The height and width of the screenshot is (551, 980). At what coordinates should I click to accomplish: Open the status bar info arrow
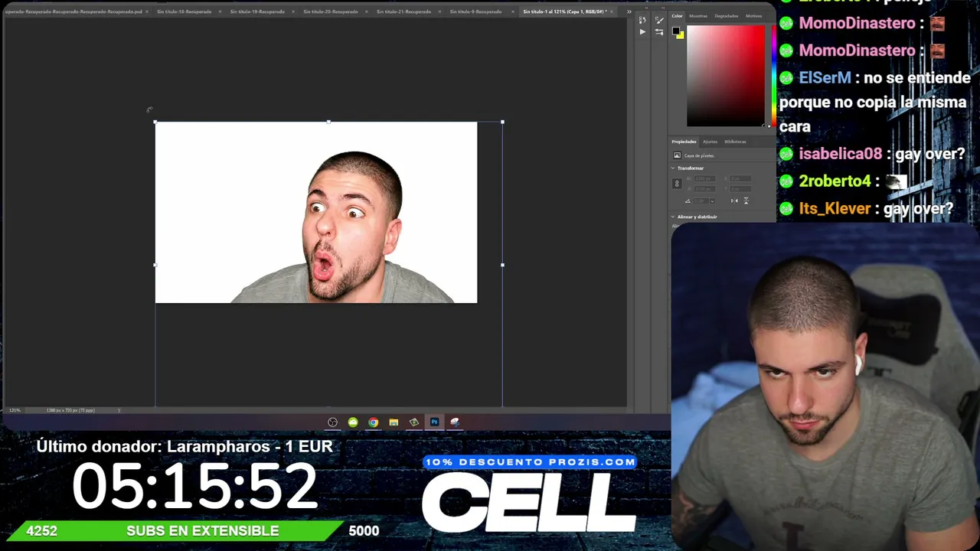[x=119, y=410]
